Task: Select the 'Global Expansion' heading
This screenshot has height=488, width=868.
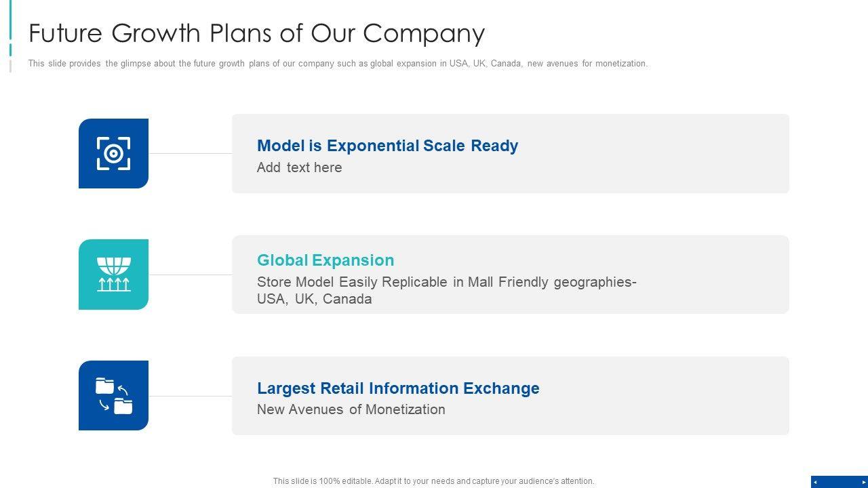Action: coord(325,260)
